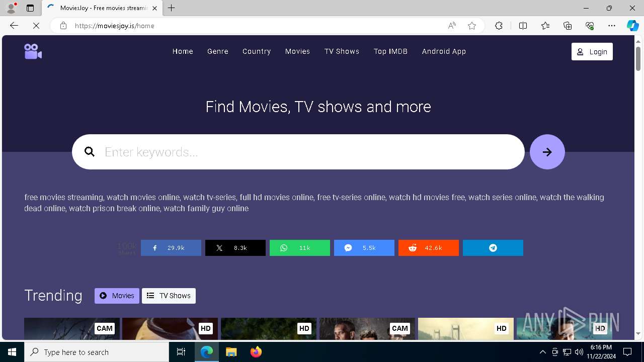The image size is (644, 362).
Task: Select Trending Movies toggle
Action: pyautogui.click(x=117, y=296)
